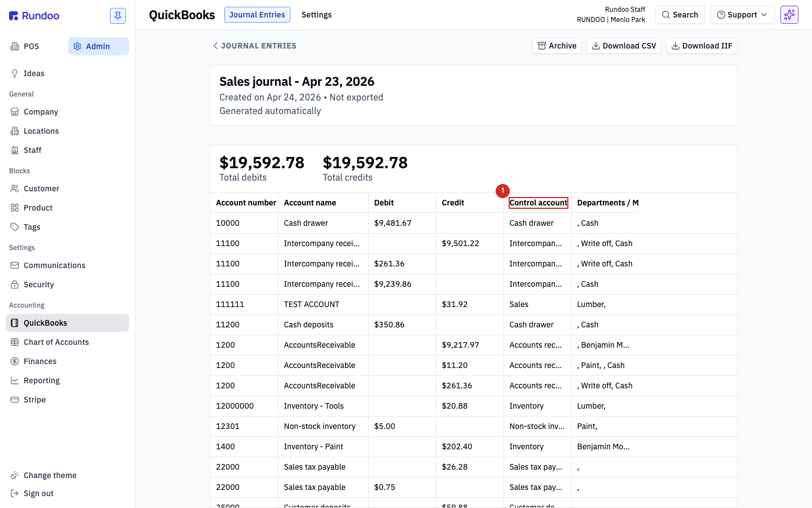Click the Admin gear icon

(77, 46)
